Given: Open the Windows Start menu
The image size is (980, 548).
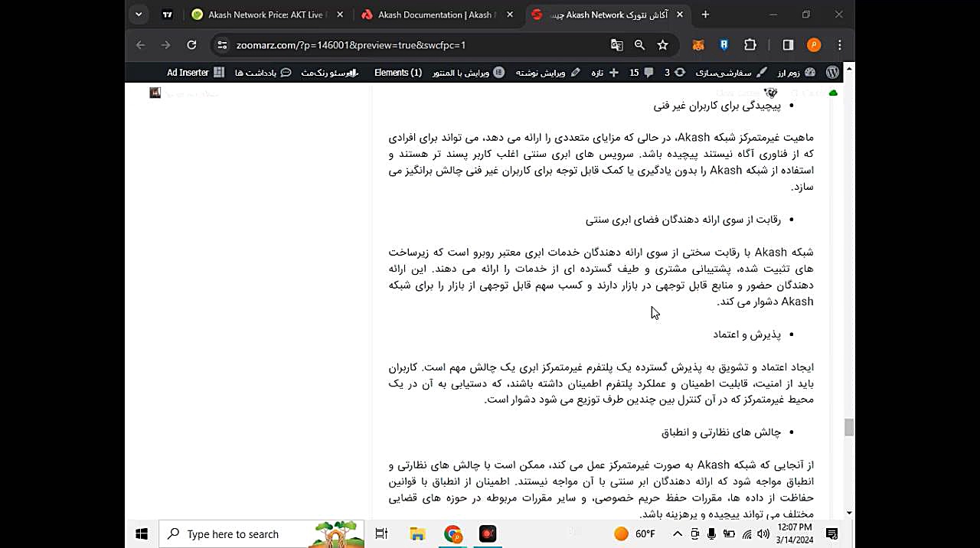Looking at the screenshot, I should pyautogui.click(x=142, y=533).
